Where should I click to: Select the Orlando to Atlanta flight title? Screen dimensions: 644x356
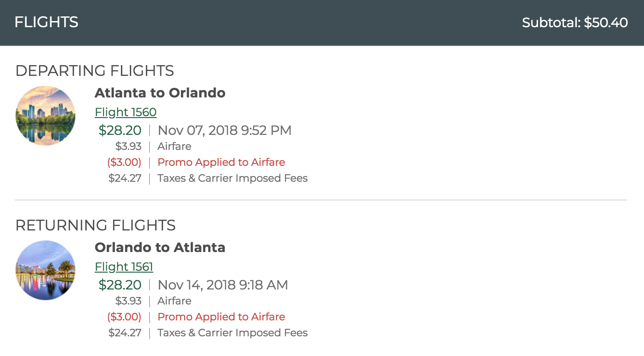[160, 247]
